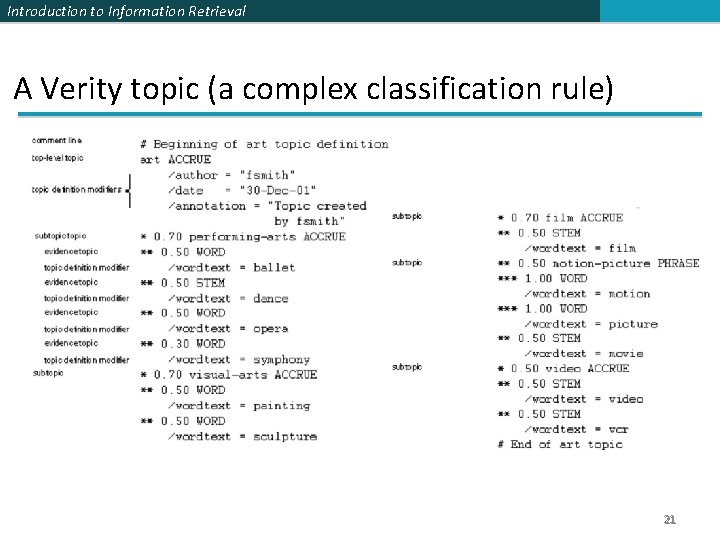Click '/wordtext = movie' line
Viewport: 720px width, 540px height.
pyautogui.click(x=584, y=354)
